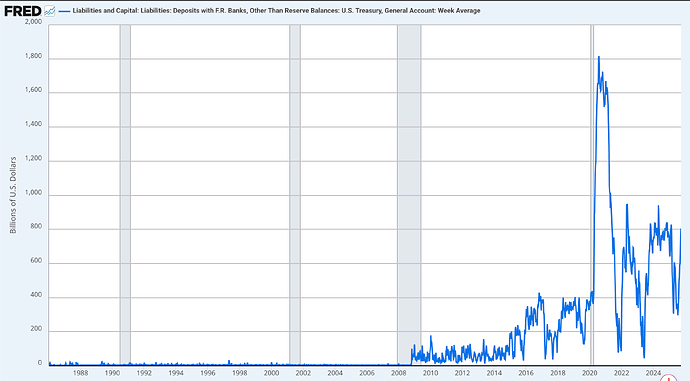Click the 2022 x-axis year label
Screen dimensions: 690x381
(621, 373)
